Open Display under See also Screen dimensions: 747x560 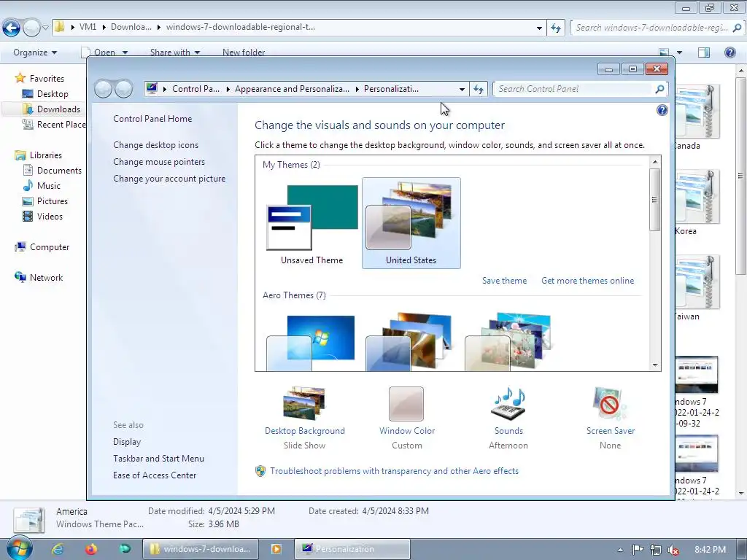(x=127, y=442)
